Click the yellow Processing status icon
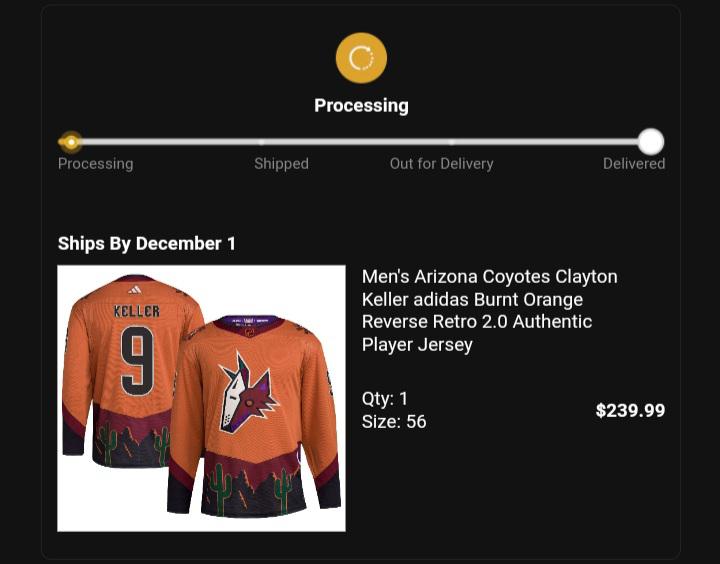The width and height of the screenshot is (720, 564). 361,58
